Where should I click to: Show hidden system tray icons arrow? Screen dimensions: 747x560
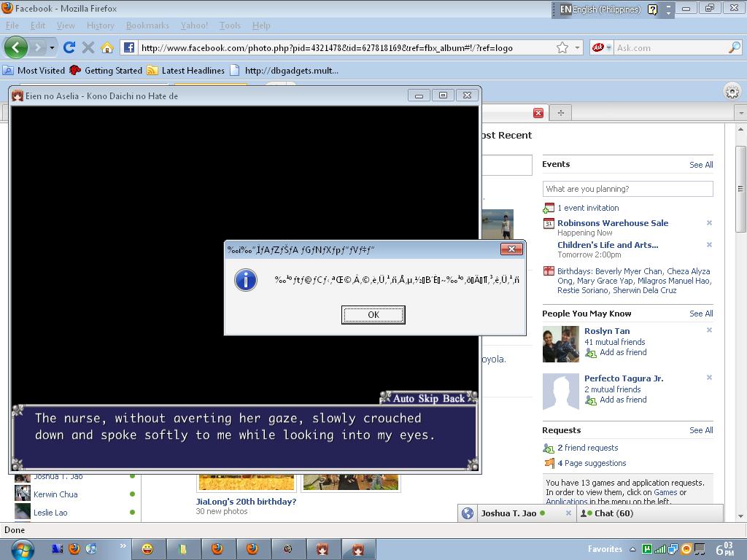click(x=632, y=549)
